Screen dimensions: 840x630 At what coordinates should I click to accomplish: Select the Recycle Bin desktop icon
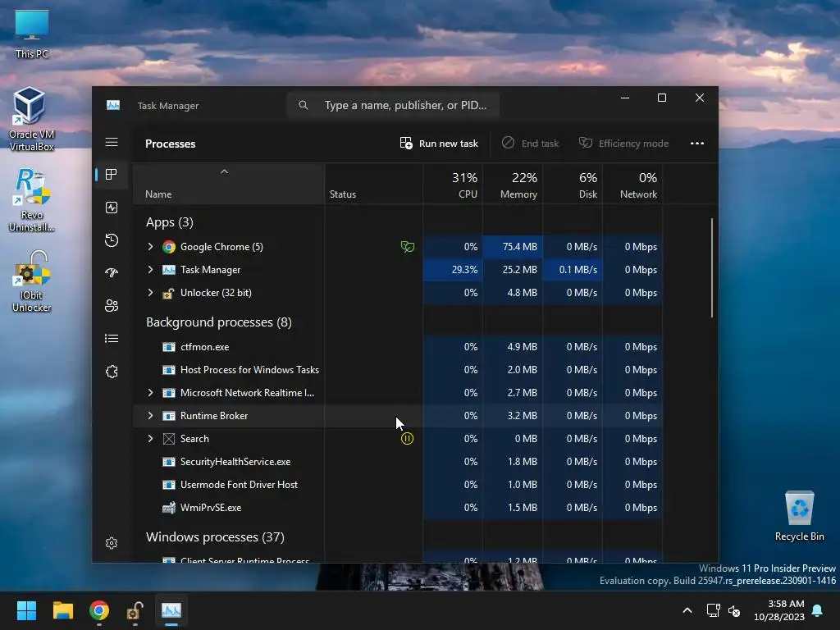tap(799, 517)
